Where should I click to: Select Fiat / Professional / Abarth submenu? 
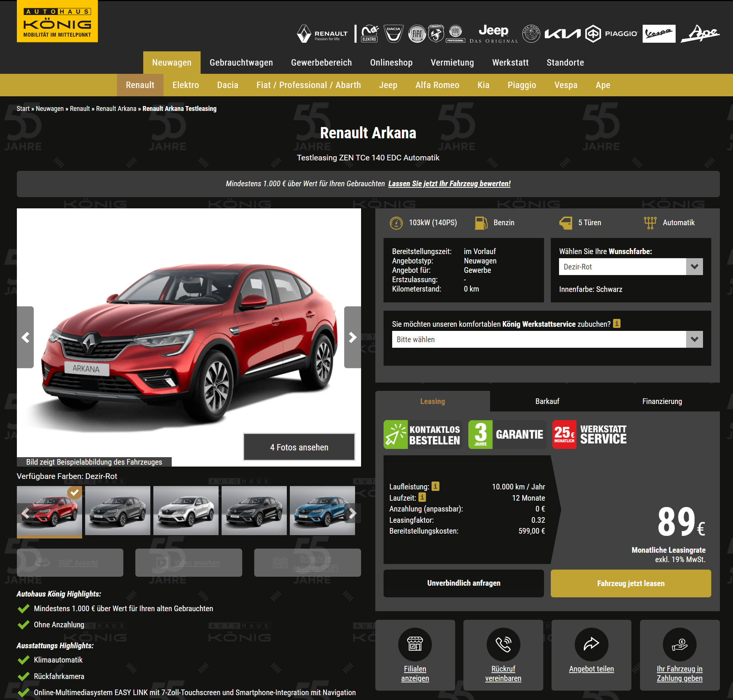click(309, 85)
